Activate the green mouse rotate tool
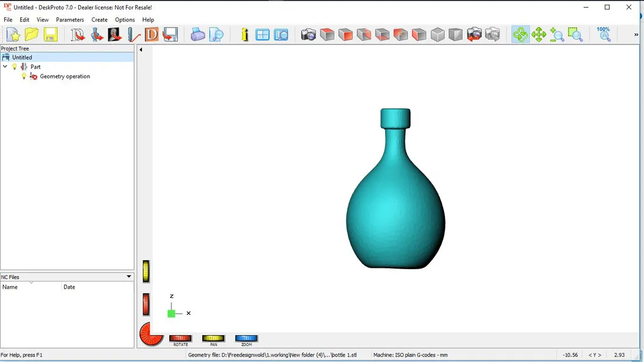Viewport: 644px width, 362px height. pyautogui.click(x=521, y=35)
